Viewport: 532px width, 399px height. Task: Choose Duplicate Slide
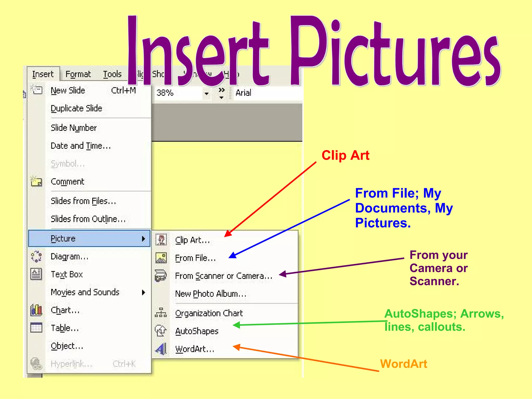point(89,108)
